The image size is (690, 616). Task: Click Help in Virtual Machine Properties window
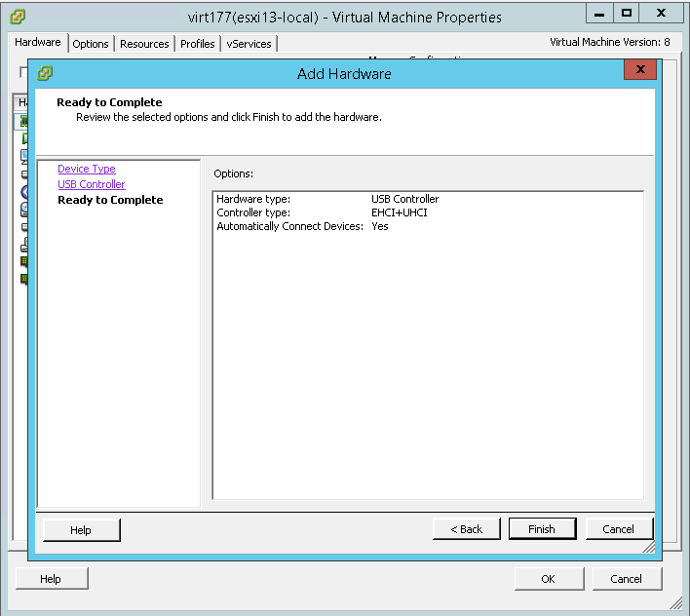(51, 579)
